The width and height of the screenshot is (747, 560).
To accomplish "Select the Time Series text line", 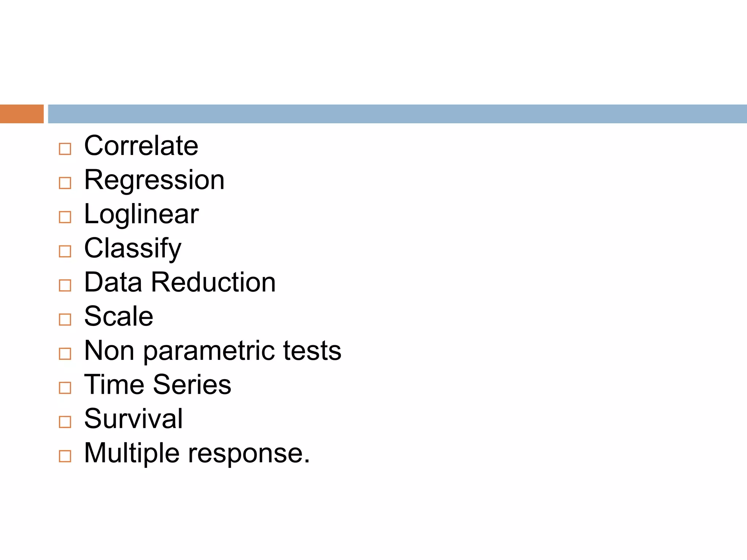I will (x=158, y=385).
